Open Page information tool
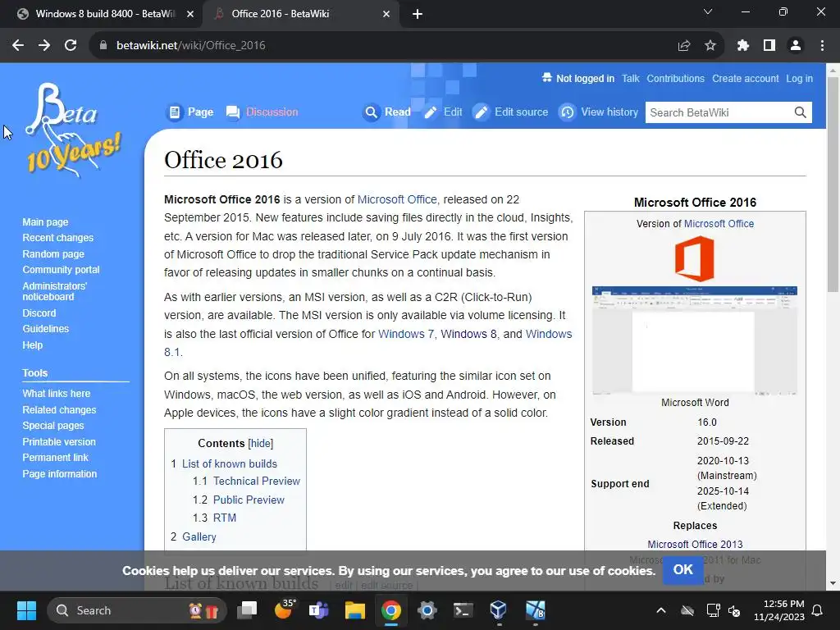Image resolution: width=840 pixels, height=630 pixels. (59, 473)
